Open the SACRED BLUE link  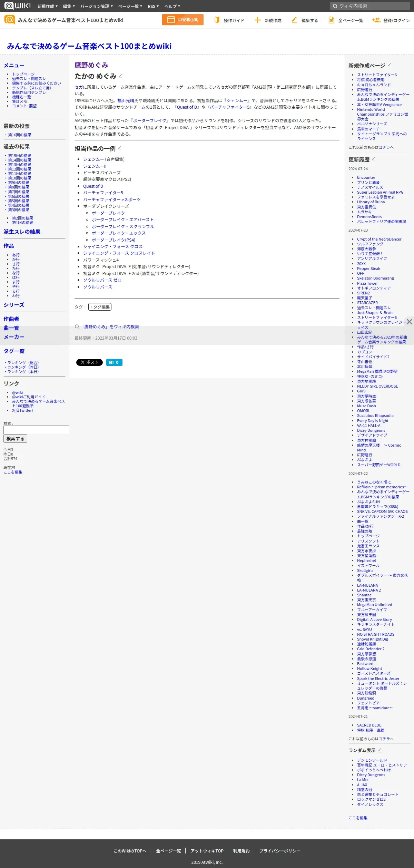(369, 725)
